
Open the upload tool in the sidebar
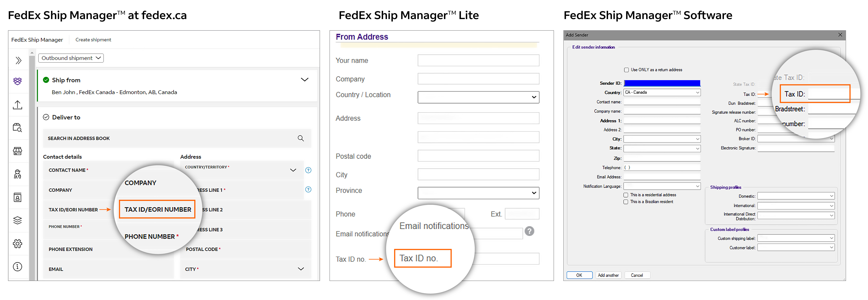(18, 105)
